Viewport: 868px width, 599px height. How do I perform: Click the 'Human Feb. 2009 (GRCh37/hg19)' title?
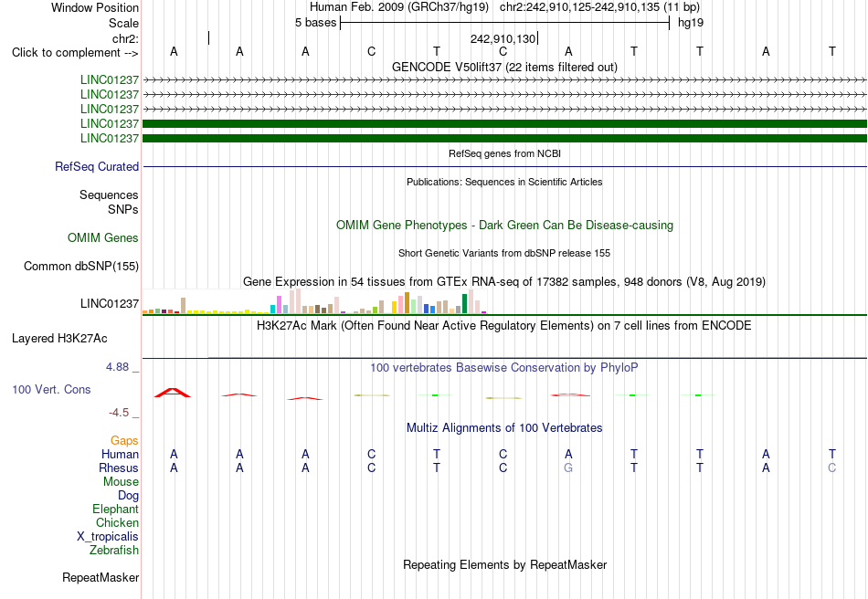tap(398, 7)
